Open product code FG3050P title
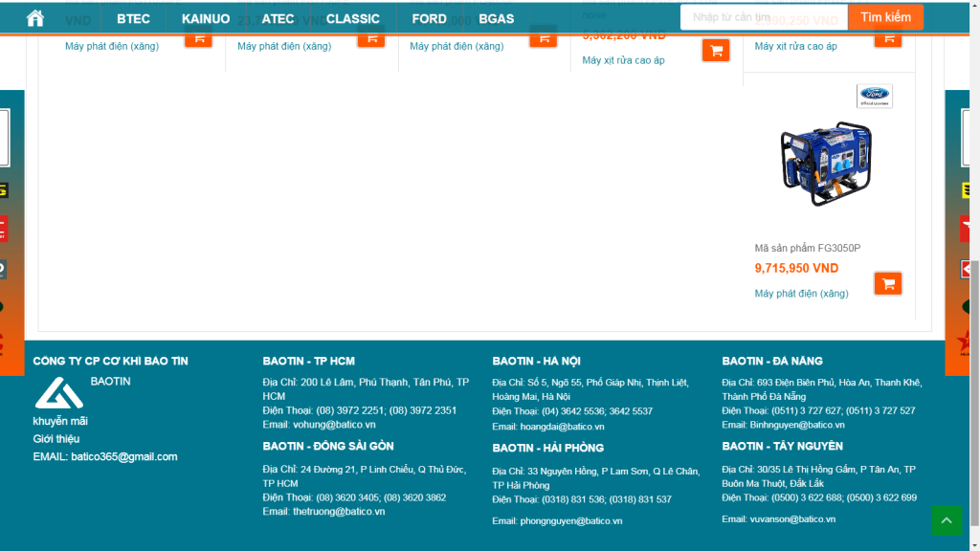Image resolution: width=980 pixels, height=551 pixels. [x=807, y=248]
